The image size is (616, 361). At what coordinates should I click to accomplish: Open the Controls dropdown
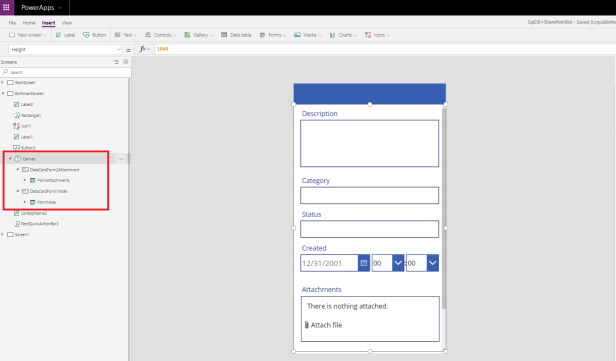[x=160, y=35]
